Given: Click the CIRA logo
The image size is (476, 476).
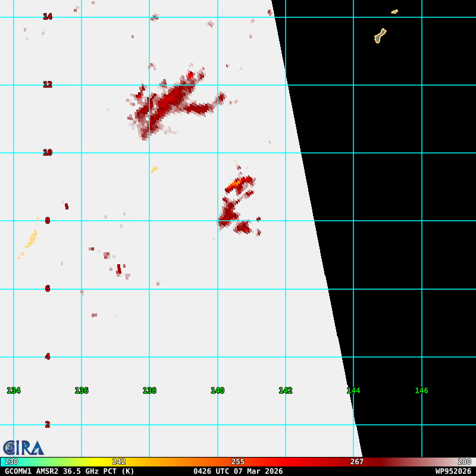Looking at the screenshot, I should (23, 448).
